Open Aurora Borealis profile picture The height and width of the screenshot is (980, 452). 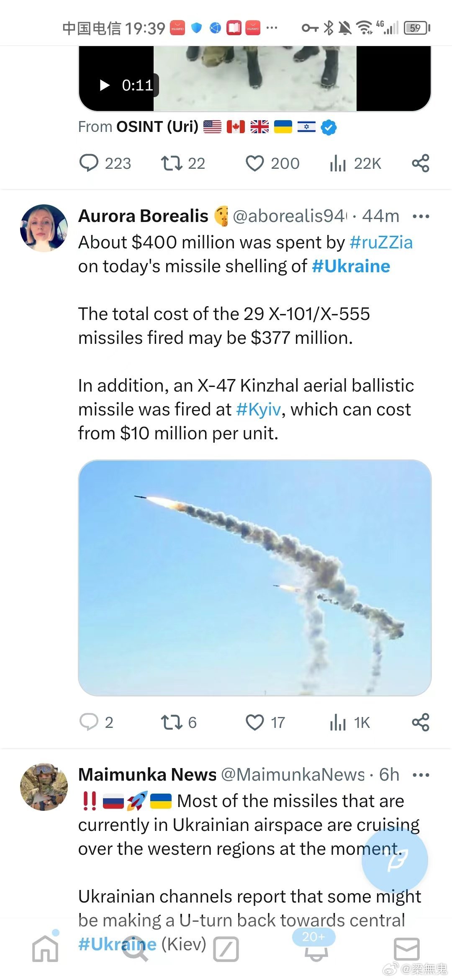pos(44,228)
